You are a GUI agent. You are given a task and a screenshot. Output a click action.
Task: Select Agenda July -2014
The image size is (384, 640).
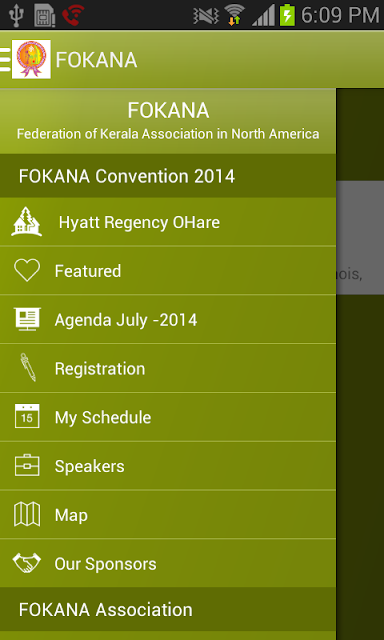(x=168, y=319)
